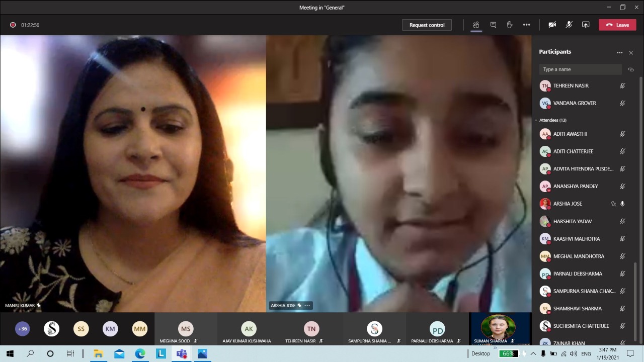Click the share invite link icon
This screenshot has width=644, height=362.
pos(631,69)
